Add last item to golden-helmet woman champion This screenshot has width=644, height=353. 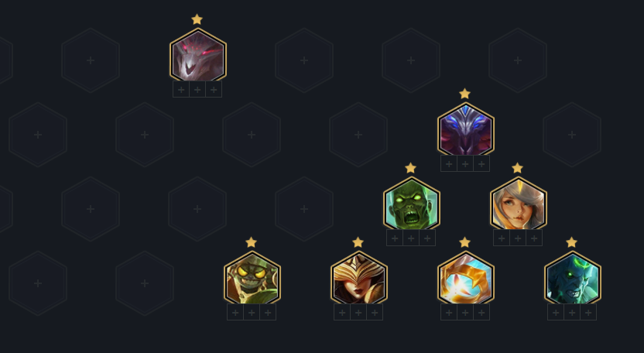pyautogui.click(x=375, y=312)
